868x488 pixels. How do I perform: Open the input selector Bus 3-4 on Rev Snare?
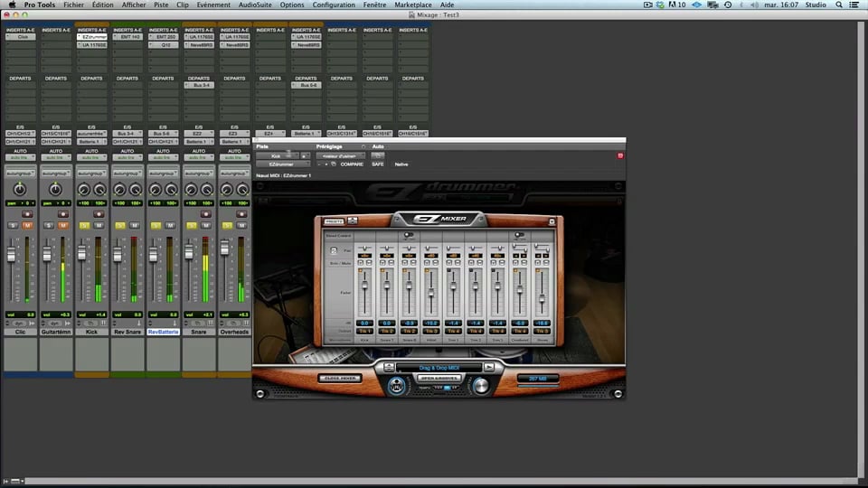(x=127, y=134)
